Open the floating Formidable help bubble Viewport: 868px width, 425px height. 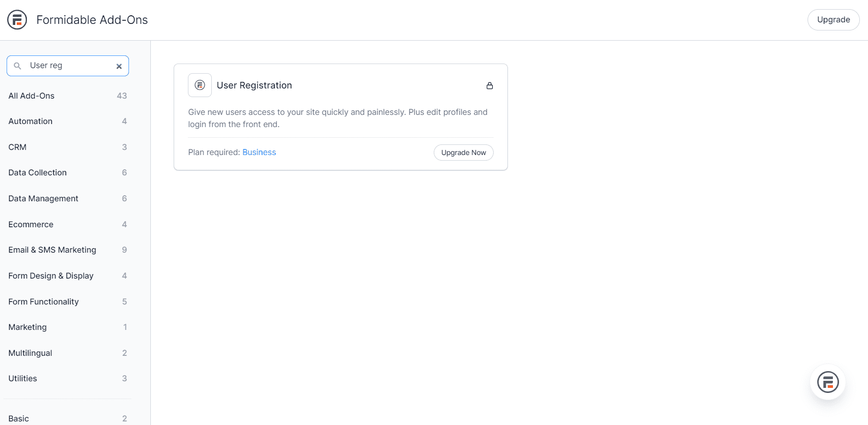(x=827, y=382)
